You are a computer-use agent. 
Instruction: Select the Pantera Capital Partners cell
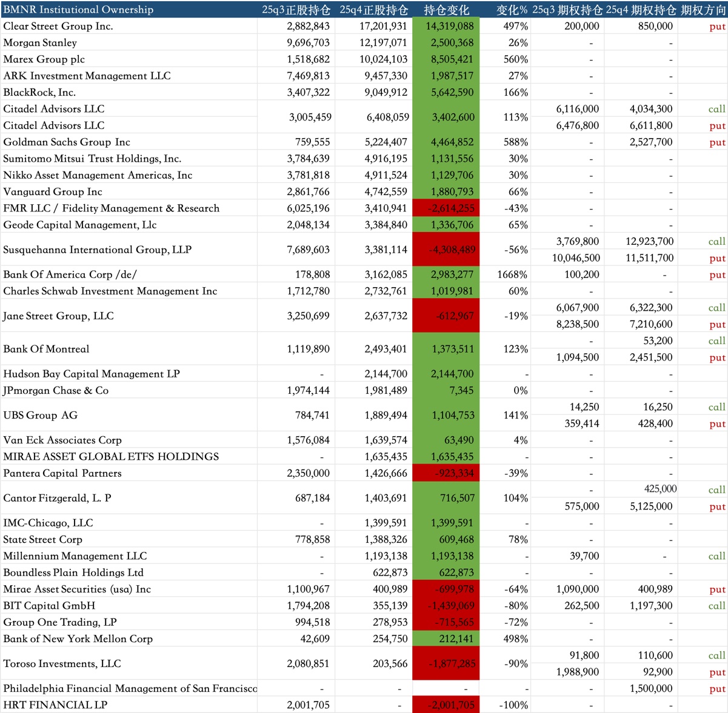(62, 473)
